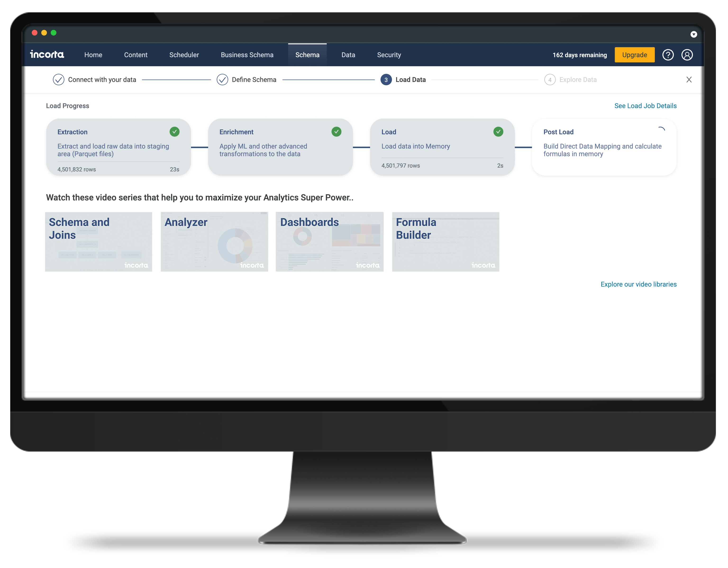Open the Schema tab in navigation

[x=307, y=54]
